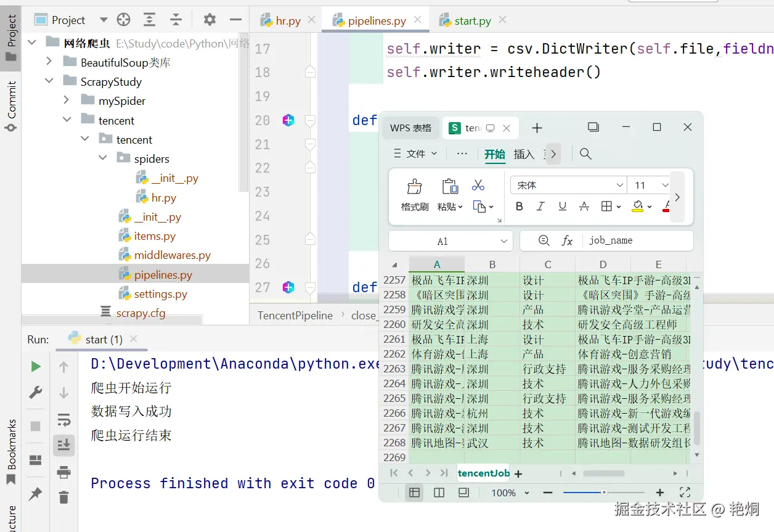Image resolution: width=774 pixels, height=532 pixels.
Task: Open the 宋体 font name dropdown
Action: click(620, 185)
